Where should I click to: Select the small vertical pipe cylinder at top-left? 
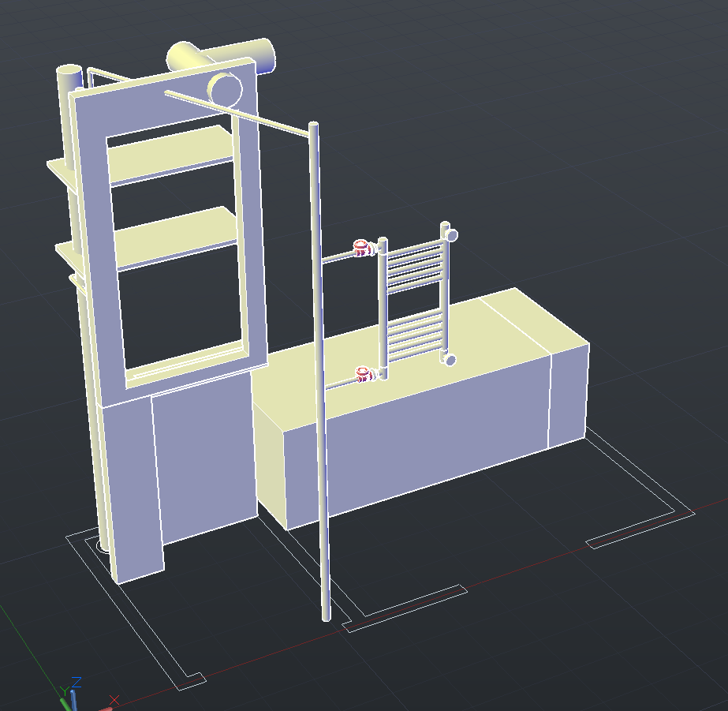click(68, 117)
